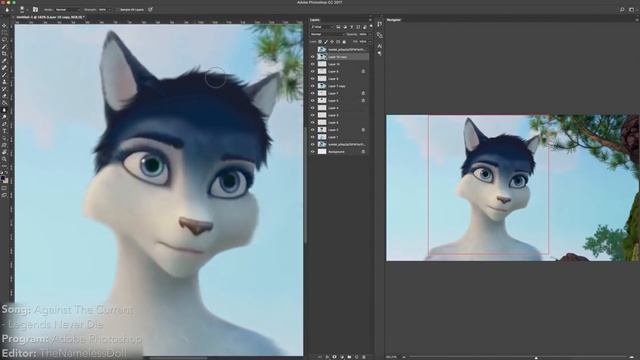Open the workspace switcher at top right
This screenshot has height=360, width=640.
[x=632, y=9]
